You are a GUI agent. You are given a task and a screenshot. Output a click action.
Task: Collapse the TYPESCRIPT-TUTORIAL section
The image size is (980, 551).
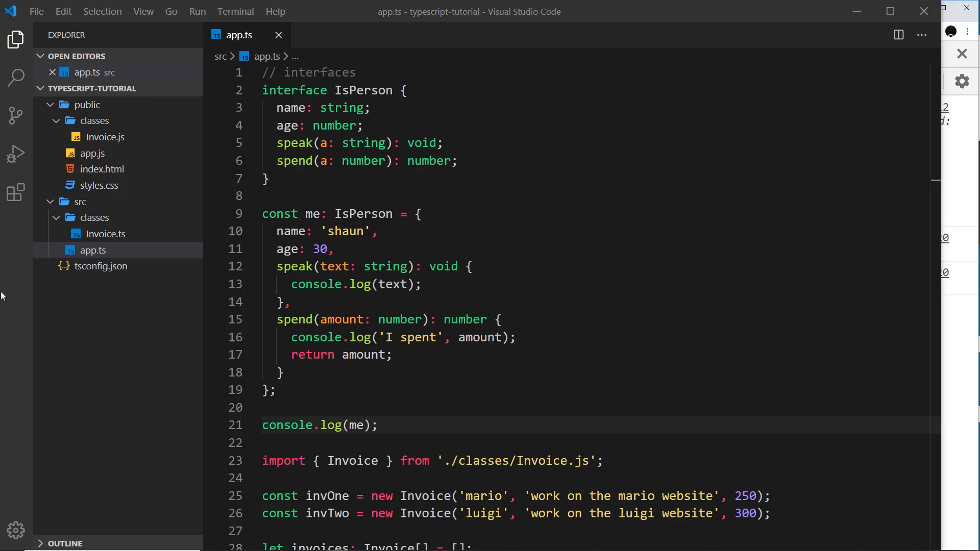click(x=92, y=88)
